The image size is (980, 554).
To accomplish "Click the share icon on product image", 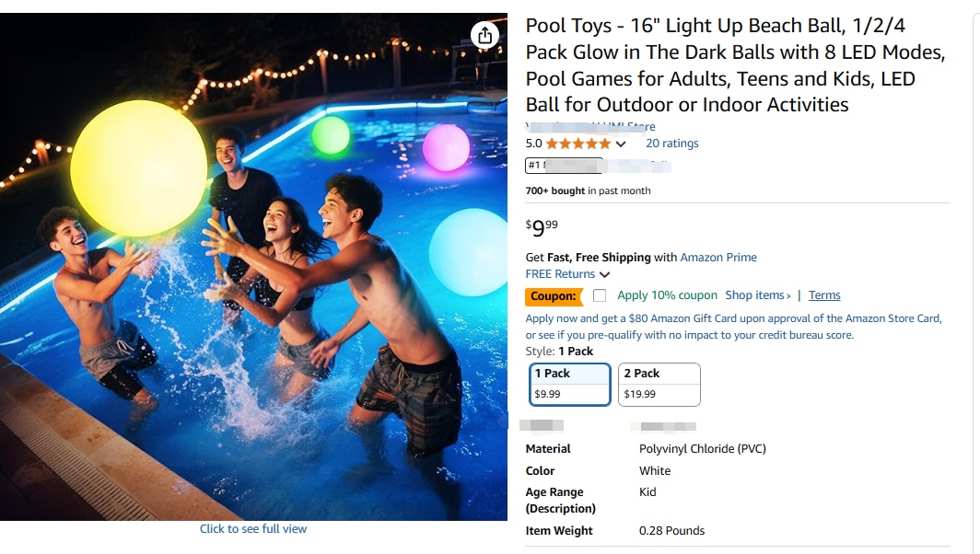I will 484,36.
